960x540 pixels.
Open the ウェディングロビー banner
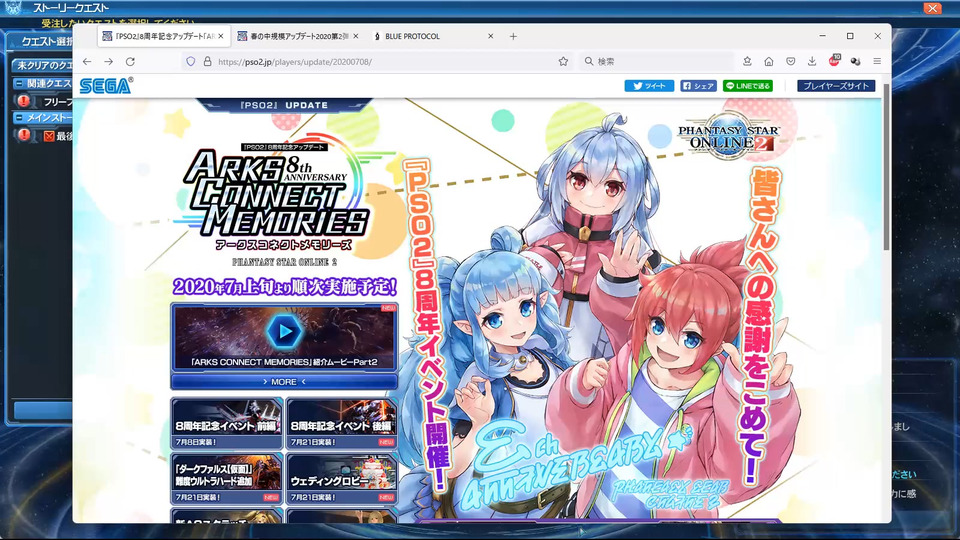(342, 479)
